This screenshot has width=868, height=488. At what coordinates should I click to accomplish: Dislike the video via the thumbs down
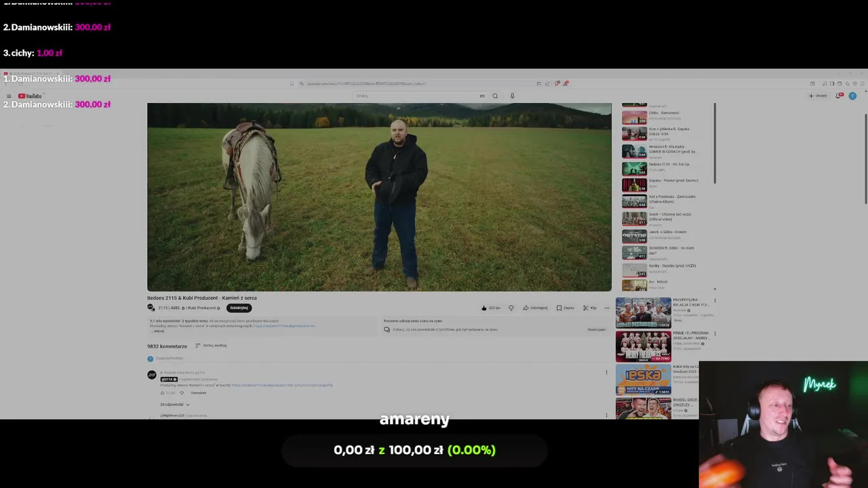click(511, 308)
